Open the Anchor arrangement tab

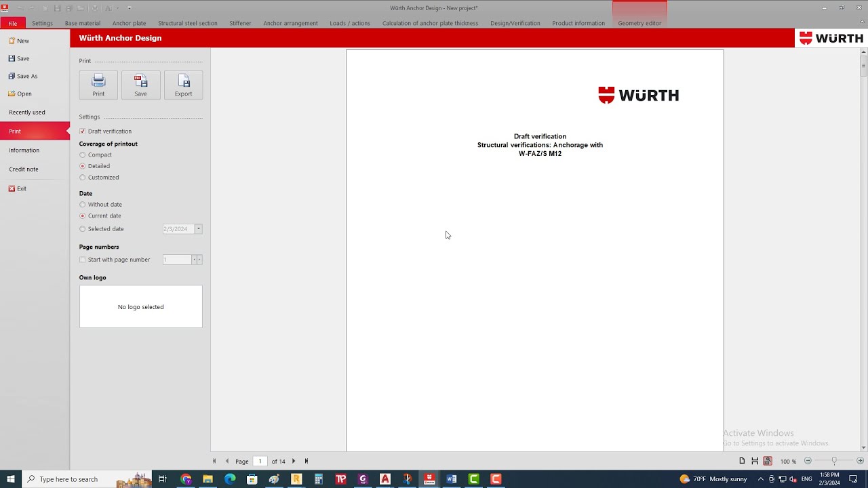pyautogui.click(x=290, y=23)
